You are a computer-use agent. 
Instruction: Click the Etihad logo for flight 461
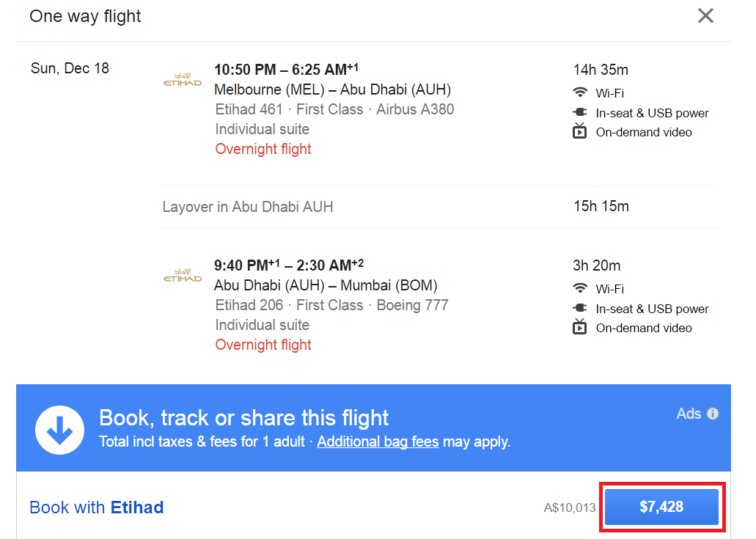tap(183, 79)
